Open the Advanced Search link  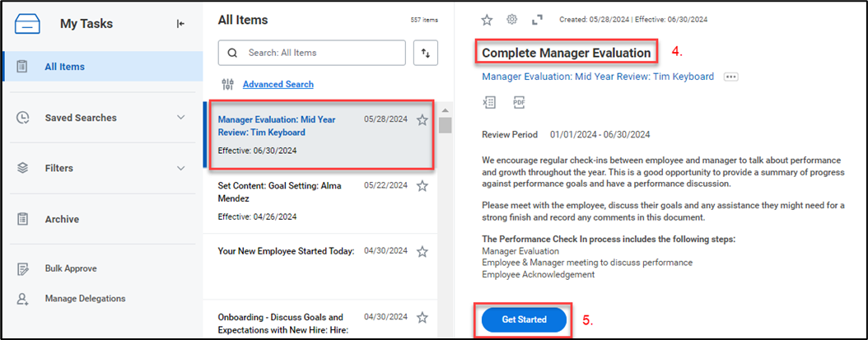tap(278, 84)
